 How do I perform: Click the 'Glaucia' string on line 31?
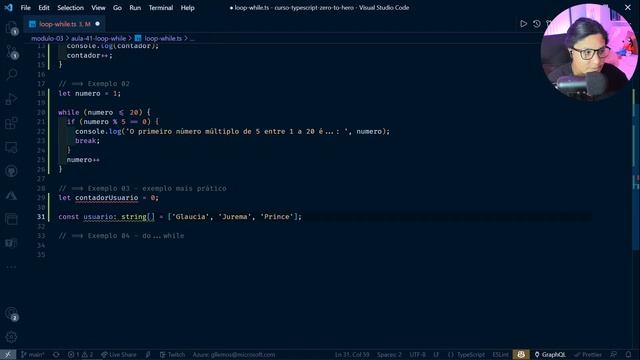pyautogui.click(x=190, y=217)
